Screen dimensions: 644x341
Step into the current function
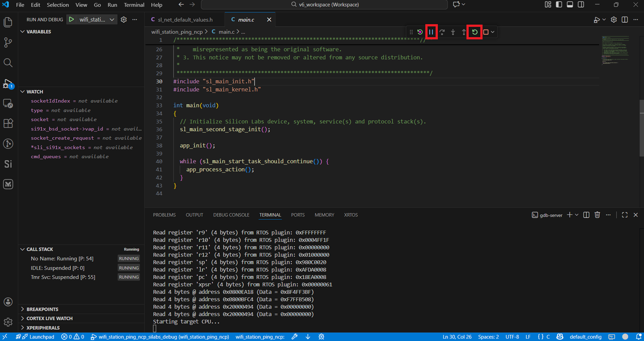click(x=453, y=32)
